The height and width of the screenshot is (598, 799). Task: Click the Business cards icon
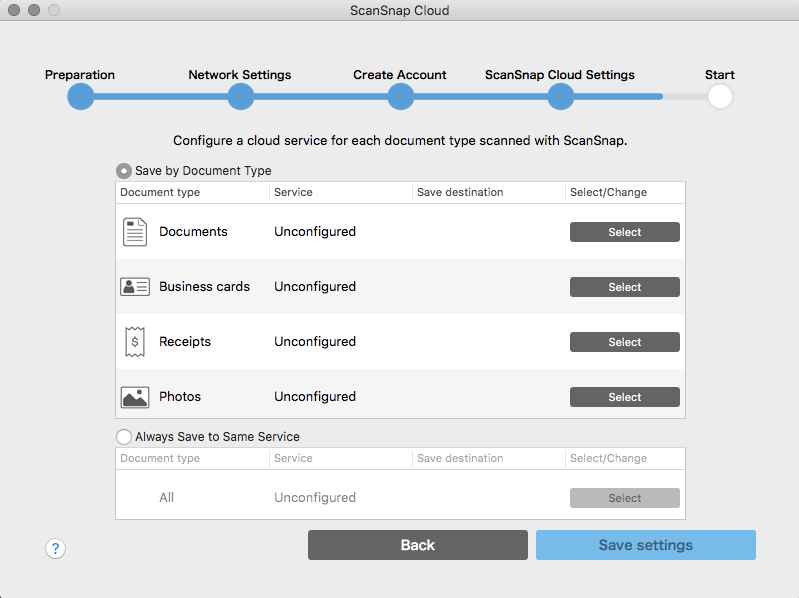(x=135, y=287)
